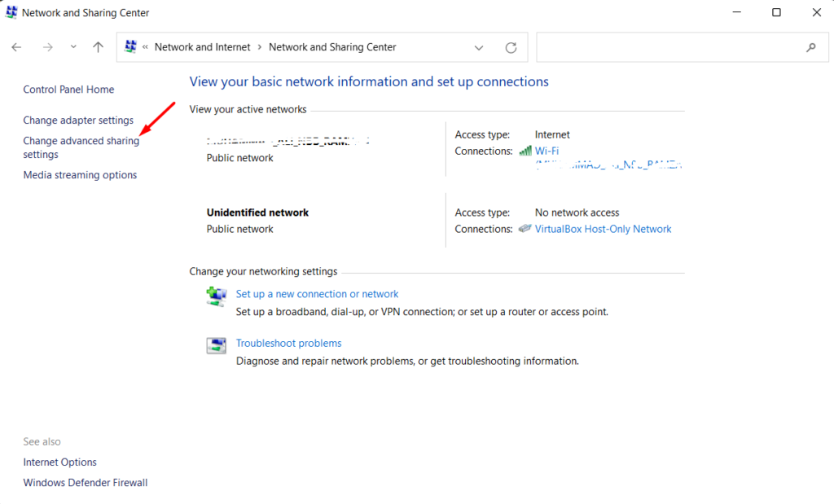Click the magnifier icon in the search box
834x504 pixels.
(x=810, y=47)
